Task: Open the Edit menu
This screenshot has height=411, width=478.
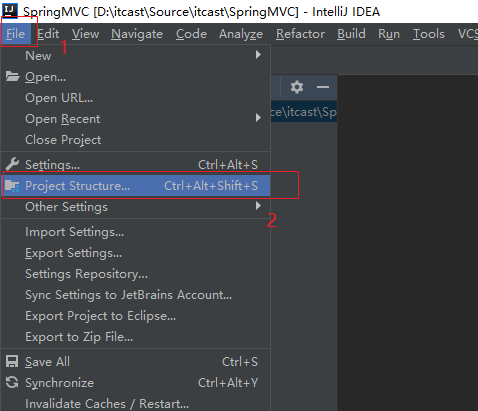Action: (x=48, y=34)
